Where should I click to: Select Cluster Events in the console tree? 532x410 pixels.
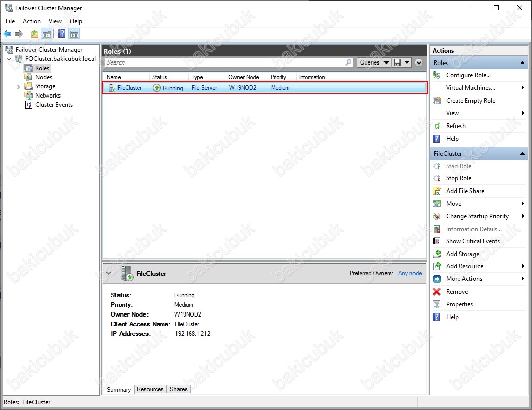point(54,104)
